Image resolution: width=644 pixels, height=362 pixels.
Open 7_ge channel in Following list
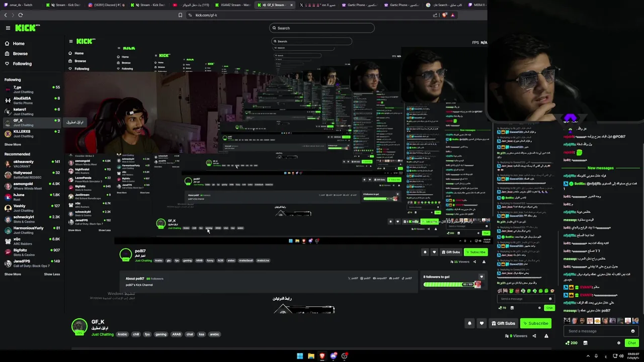32,89
